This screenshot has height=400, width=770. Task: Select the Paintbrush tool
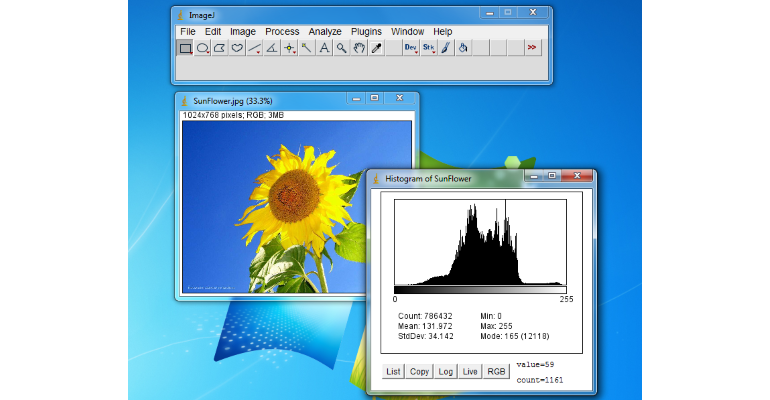446,48
